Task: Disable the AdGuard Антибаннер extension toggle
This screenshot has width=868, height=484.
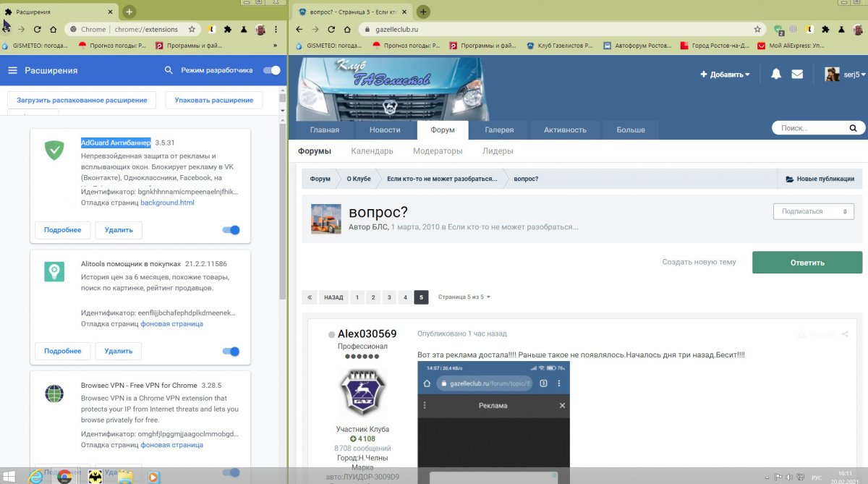Action: pos(231,230)
